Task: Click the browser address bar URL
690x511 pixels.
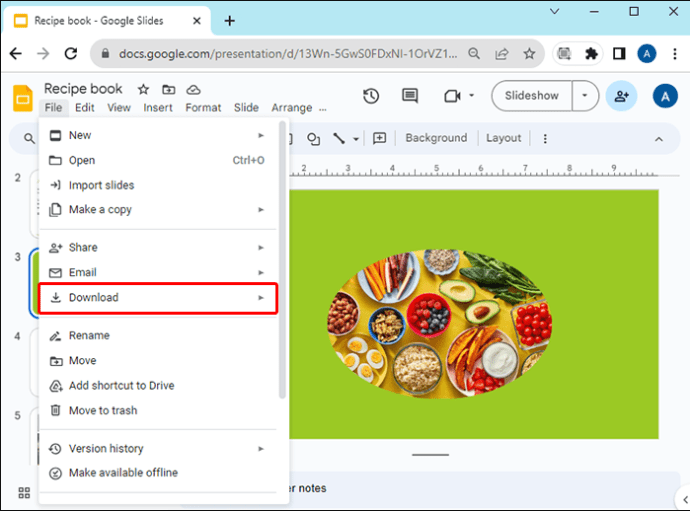Action: (x=288, y=54)
